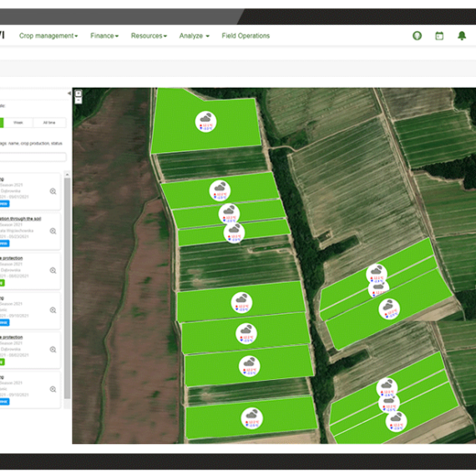476x476 pixels.
Task: Click the tags search input field
Action: click(33, 157)
